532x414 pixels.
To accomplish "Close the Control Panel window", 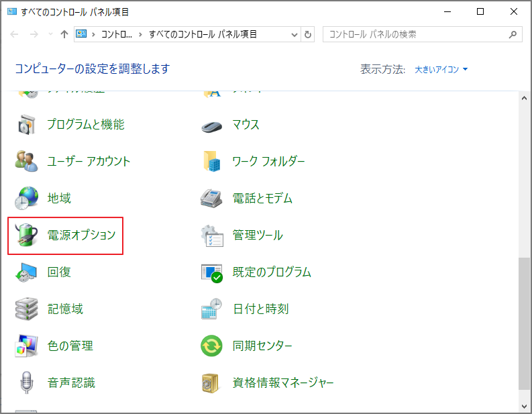I will tap(514, 11).
